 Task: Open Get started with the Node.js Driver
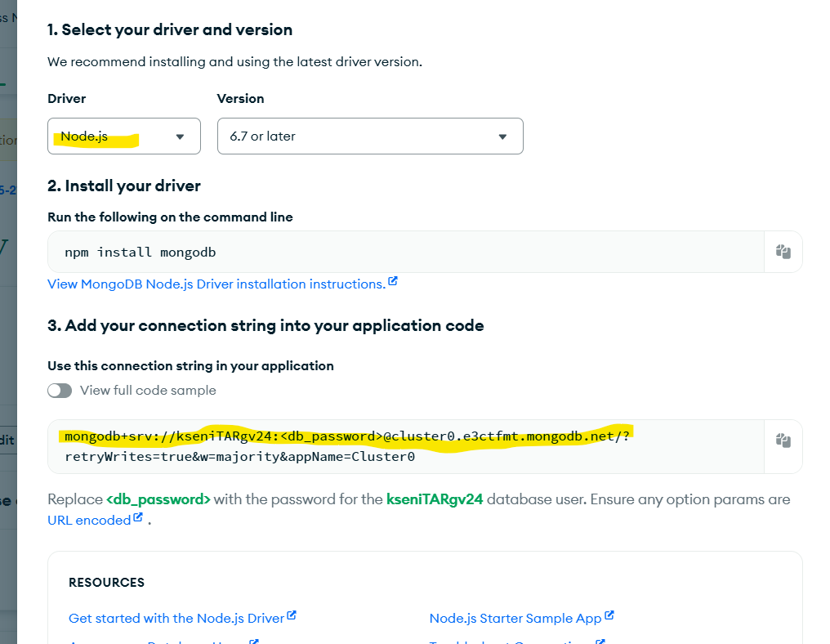tap(176, 619)
